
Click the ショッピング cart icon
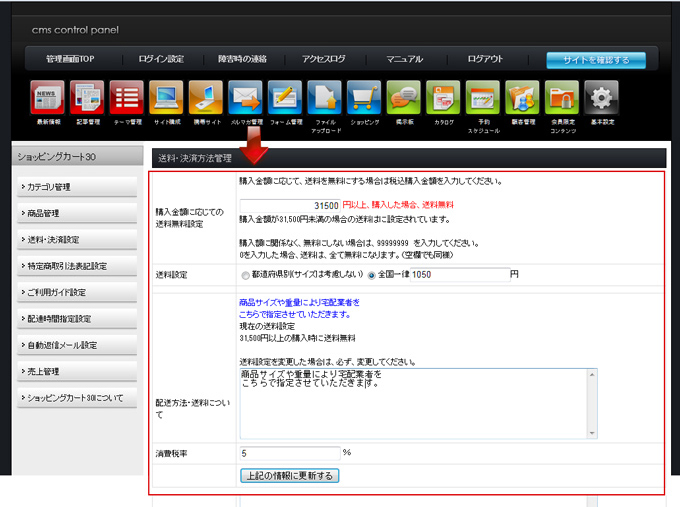pos(364,98)
